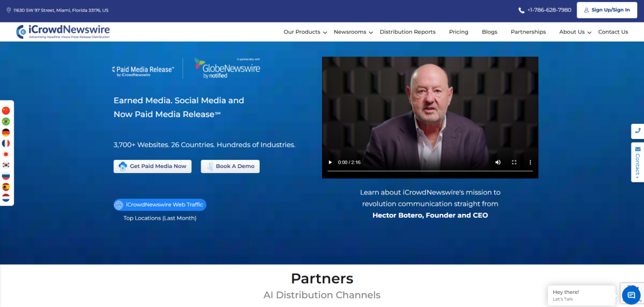The image size is (644, 307).
Task: Click the phone handset icon beside the number
Action: 521,10
